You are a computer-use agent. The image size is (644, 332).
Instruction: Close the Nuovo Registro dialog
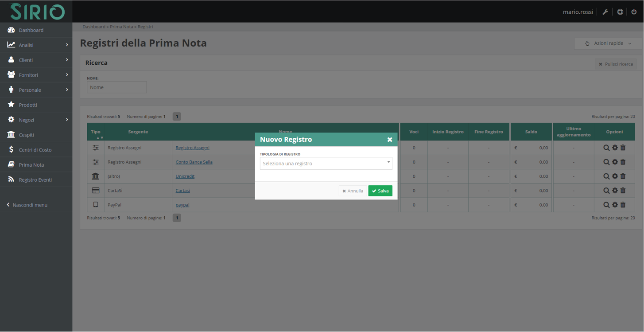[x=390, y=140]
